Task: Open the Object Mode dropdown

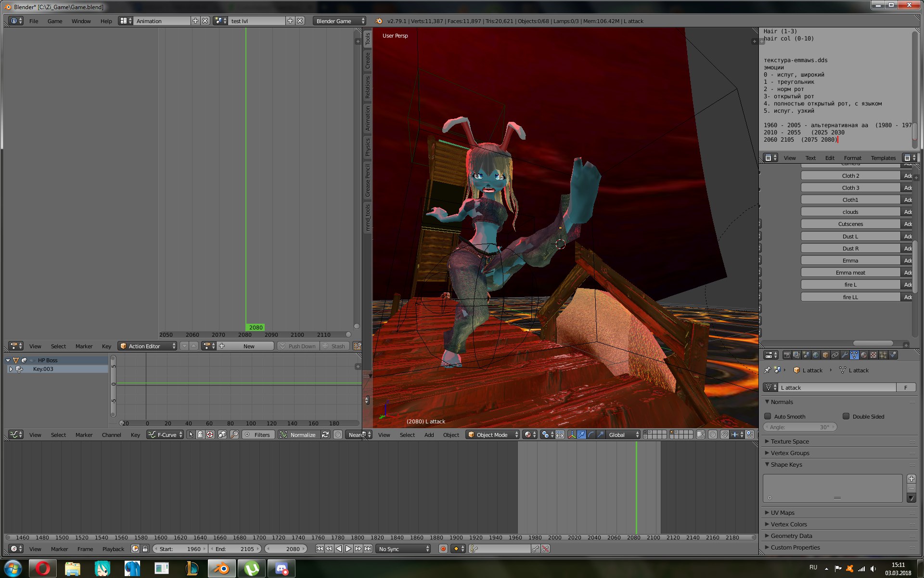Action: click(x=493, y=434)
